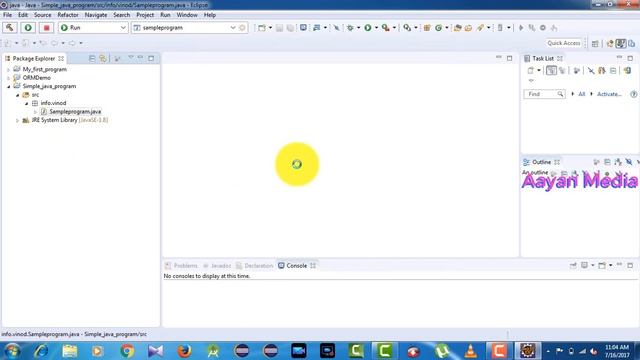Click the Search flashlight icon in the toolbar
640x360 pixels.
[x=480, y=28]
